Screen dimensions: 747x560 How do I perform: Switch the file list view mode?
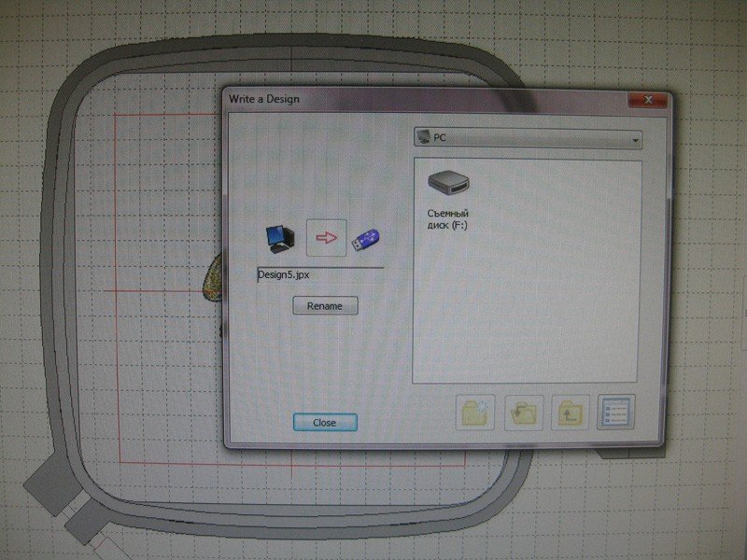[616, 412]
